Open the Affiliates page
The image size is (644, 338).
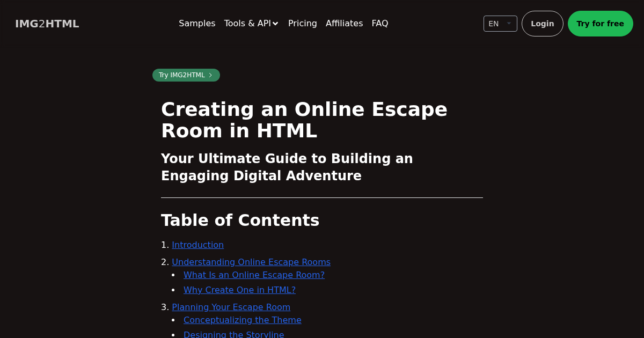coord(344,24)
